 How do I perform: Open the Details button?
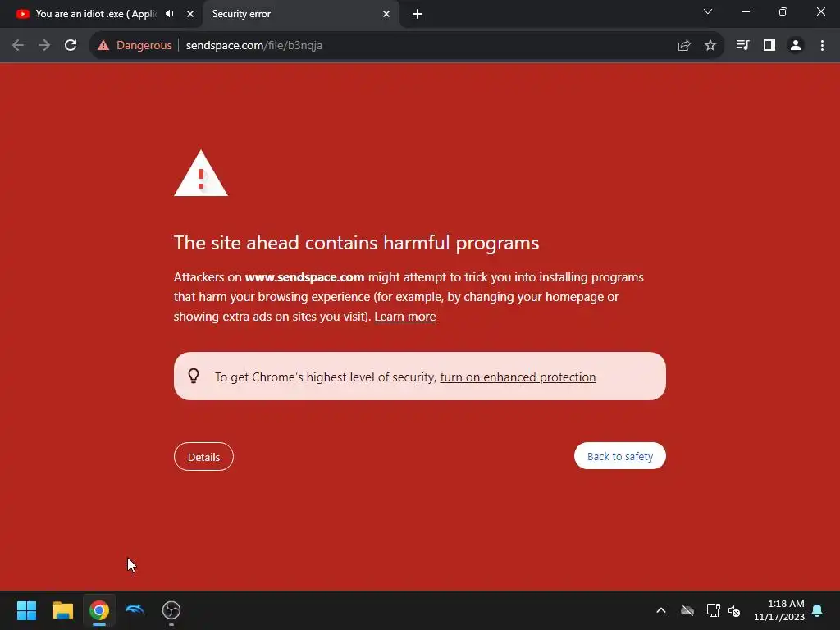[x=203, y=457]
